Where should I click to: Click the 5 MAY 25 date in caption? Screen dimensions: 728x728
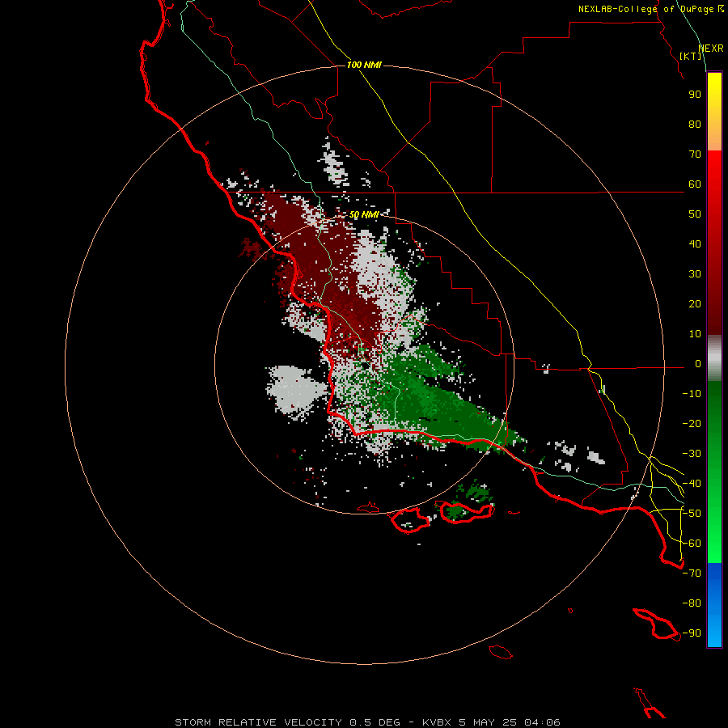coord(488,722)
